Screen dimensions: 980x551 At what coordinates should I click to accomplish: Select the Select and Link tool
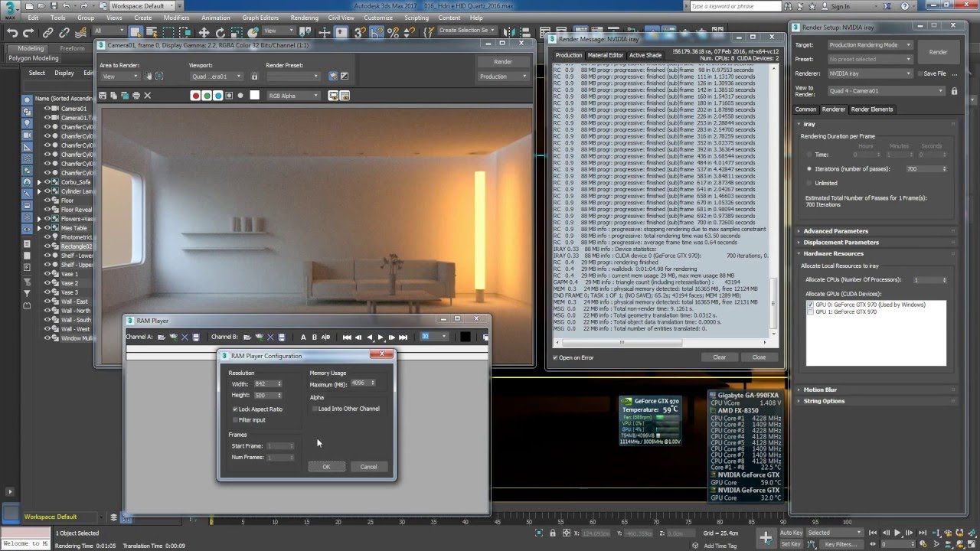tap(48, 32)
